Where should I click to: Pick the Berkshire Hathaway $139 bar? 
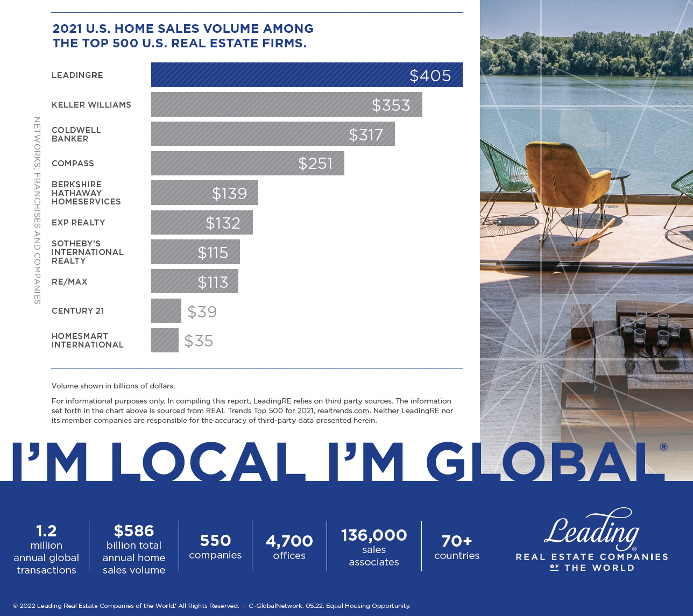click(x=204, y=193)
